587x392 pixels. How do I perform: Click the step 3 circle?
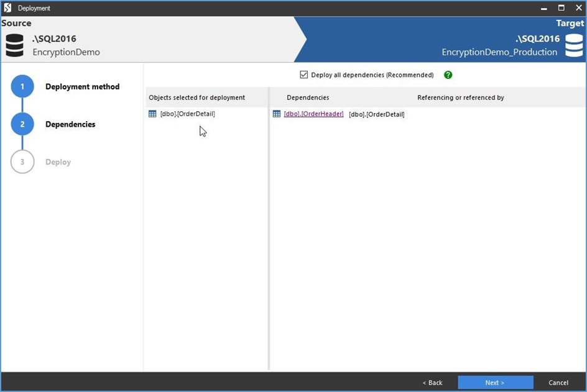pos(22,162)
